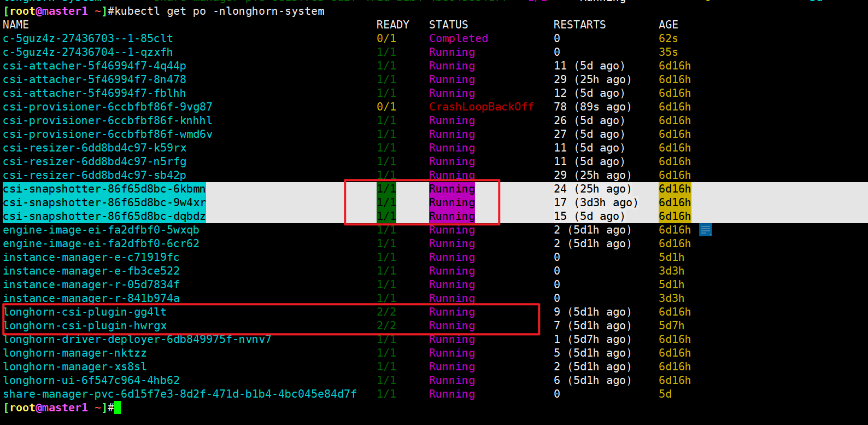The height and width of the screenshot is (425, 868).
Task: Click 2/2 ready value for longhorn-csi-plugin-gg4lt
Action: pyautogui.click(x=386, y=312)
